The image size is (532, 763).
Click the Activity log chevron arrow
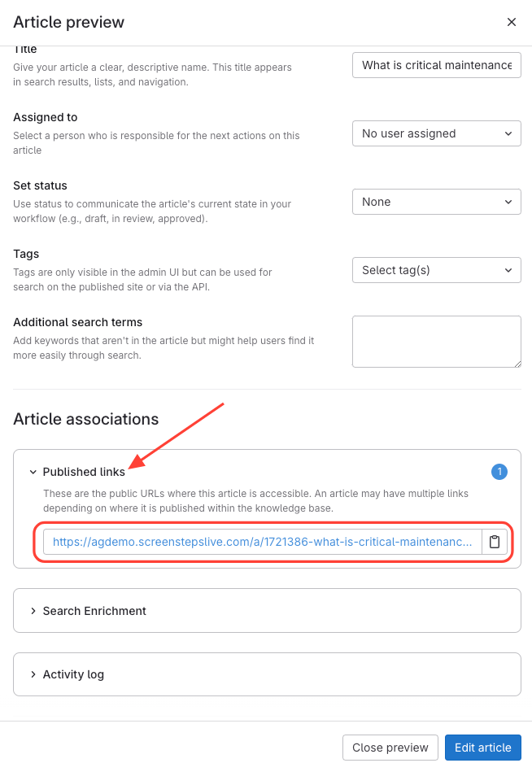33,674
